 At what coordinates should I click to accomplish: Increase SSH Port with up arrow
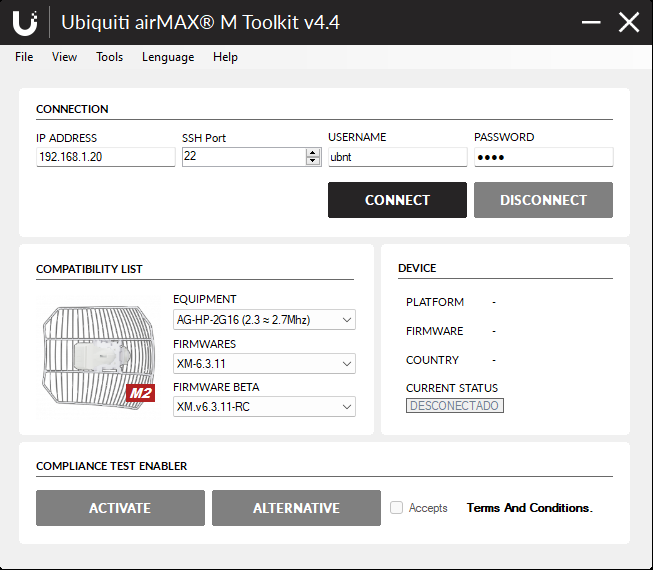[313, 153]
